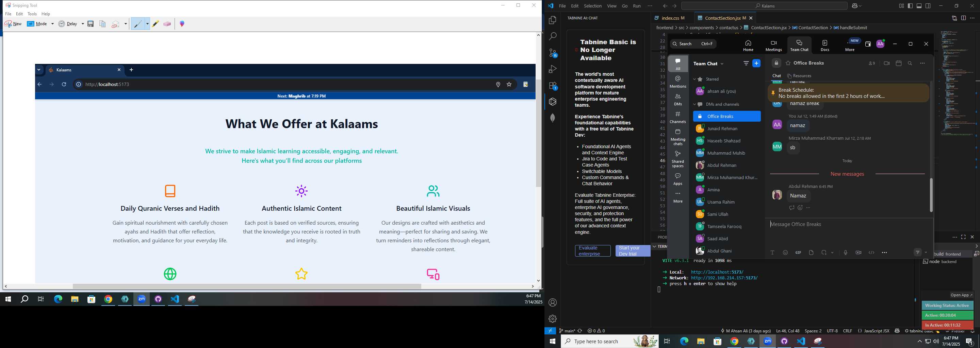Click New to start a snip

pos(13,24)
